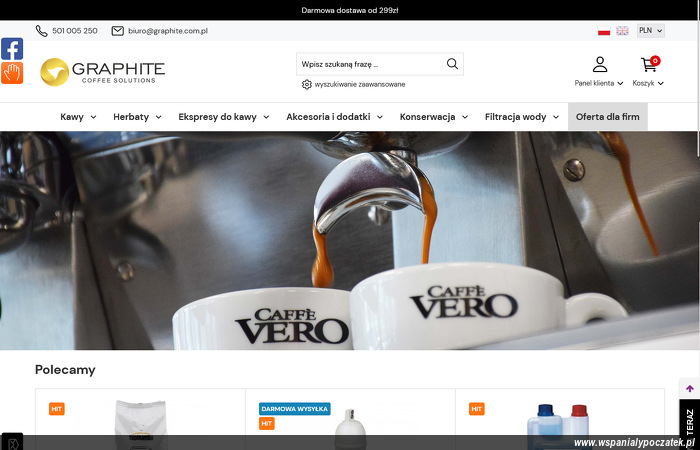Click the search magnifier icon
This screenshot has width=700, height=450.
[x=452, y=64]
